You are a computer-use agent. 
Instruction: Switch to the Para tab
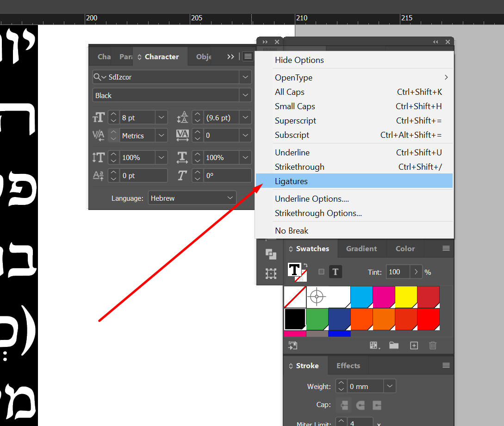[x=126, y=56]
